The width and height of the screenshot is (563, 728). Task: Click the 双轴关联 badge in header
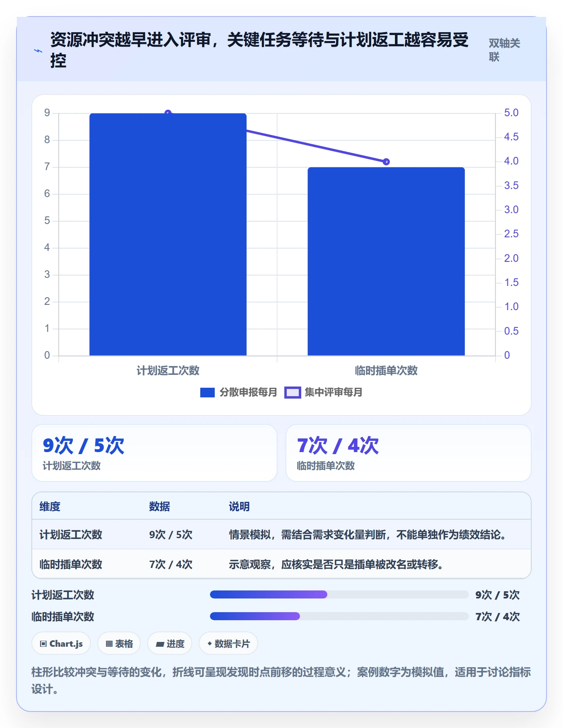click(504, 50)
